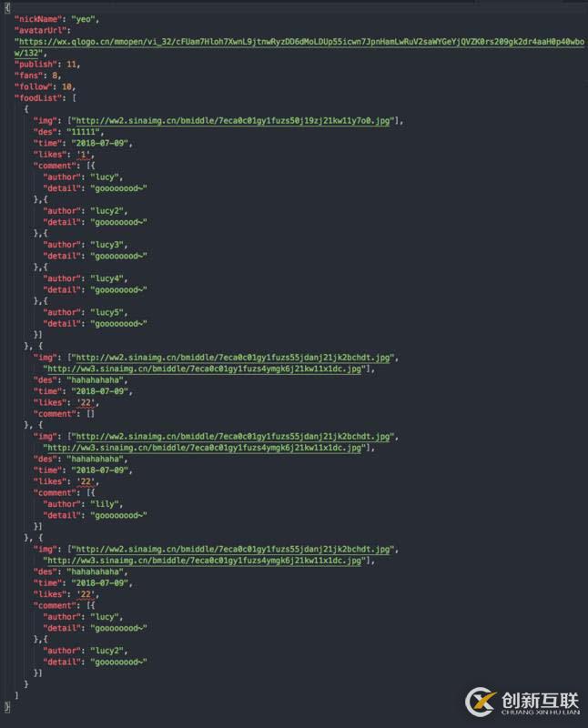Click the "11111" des value

[x=83, y=132]
